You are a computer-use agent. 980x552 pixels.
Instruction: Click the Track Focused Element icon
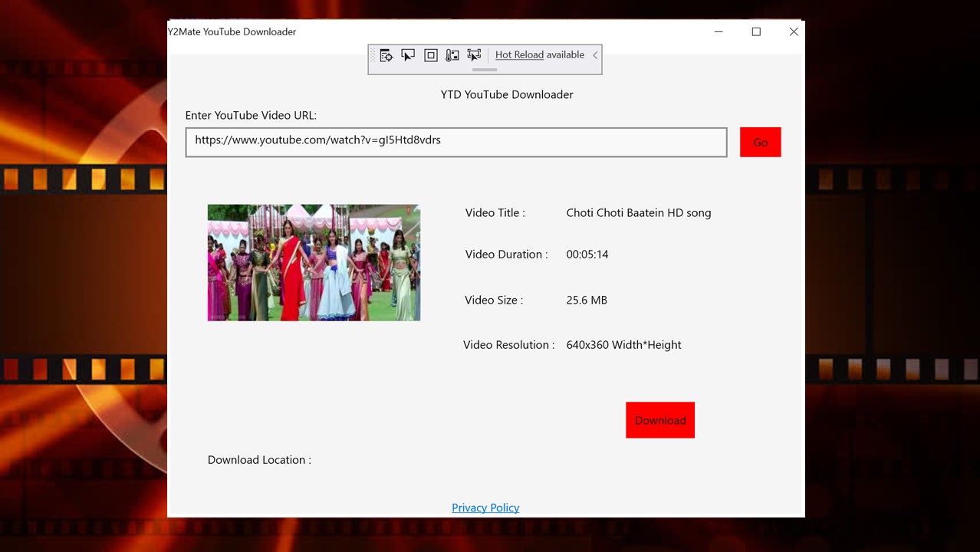[452, 55]
